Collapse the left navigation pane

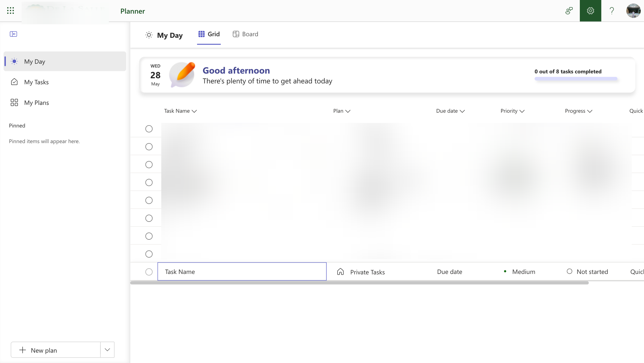(13, 34)
